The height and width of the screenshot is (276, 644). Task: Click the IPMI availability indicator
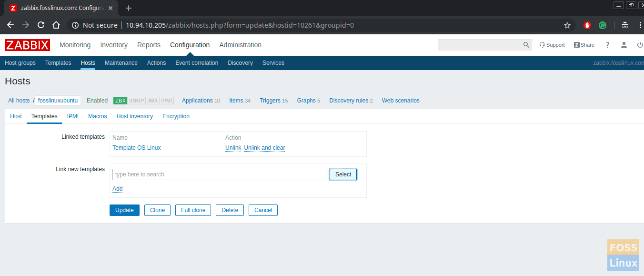pos(167,101)
